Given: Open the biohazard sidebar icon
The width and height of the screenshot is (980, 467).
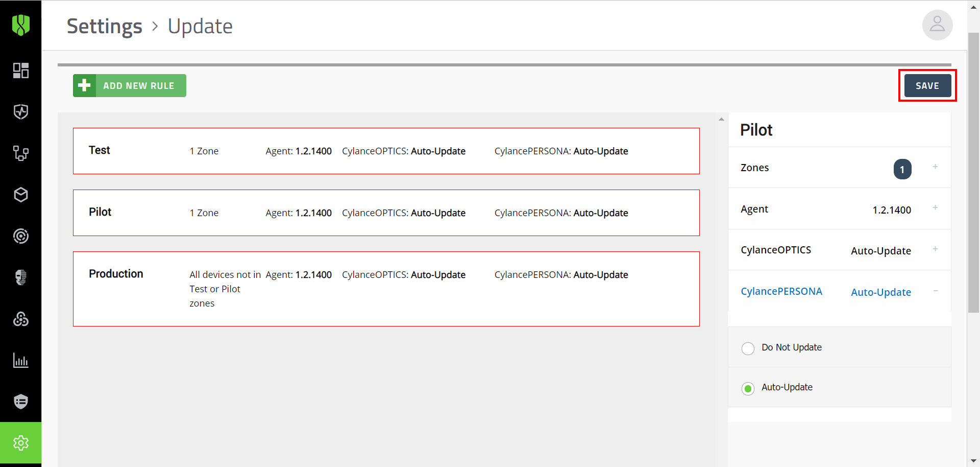Looking at the screenshot, I should point(20,319).
